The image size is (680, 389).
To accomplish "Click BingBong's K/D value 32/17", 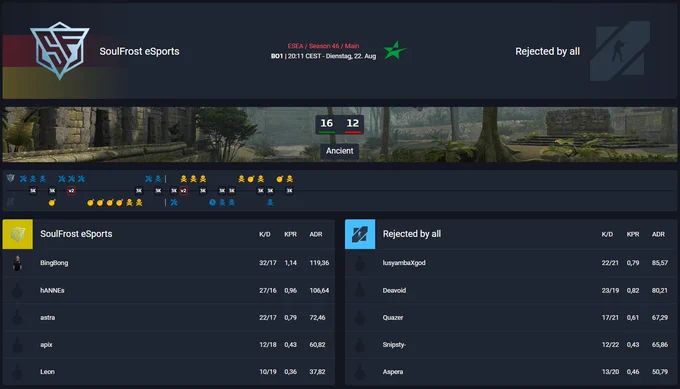I will tap(268, 263).
